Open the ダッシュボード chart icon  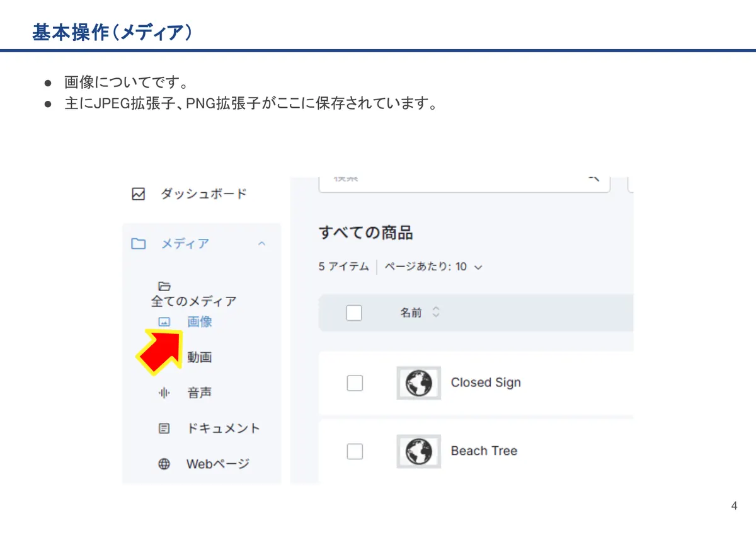[x=139, y=194]
